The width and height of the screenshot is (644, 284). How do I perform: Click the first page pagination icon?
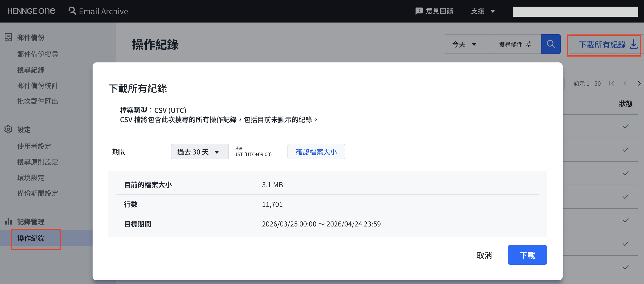tap(612, 83)
